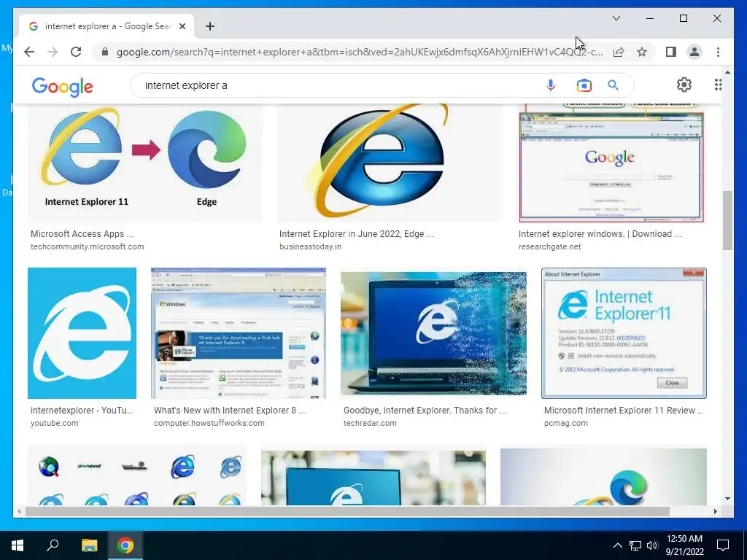The width and height of the screenshot is (747, 560).
Task: Visit techradar.com source
Action: coord(370,423)
